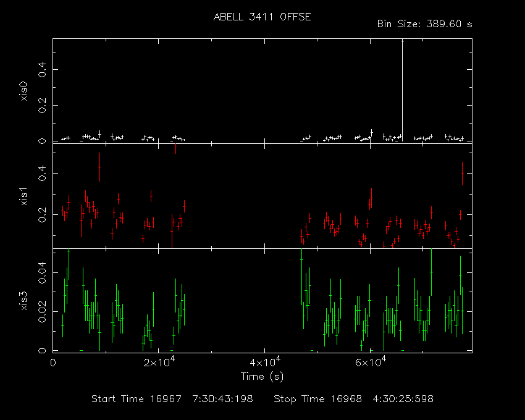The height and width of the screenshot is (420, 525).
Task: Click the 0 x-axis tick label
Action: point(53,363)
